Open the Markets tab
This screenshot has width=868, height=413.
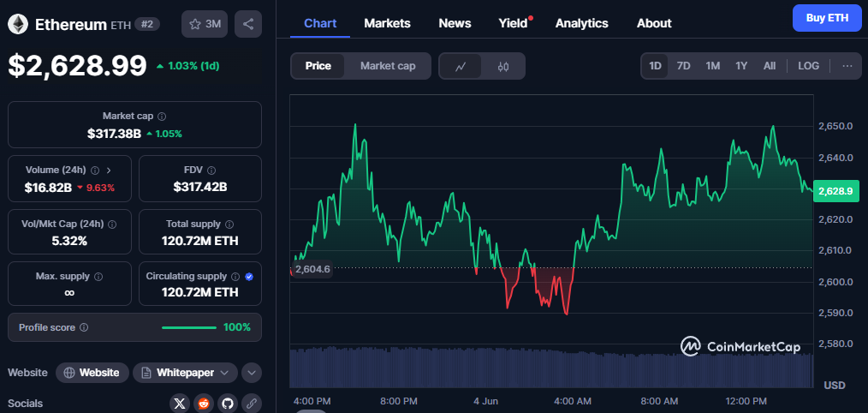point(387,23)
